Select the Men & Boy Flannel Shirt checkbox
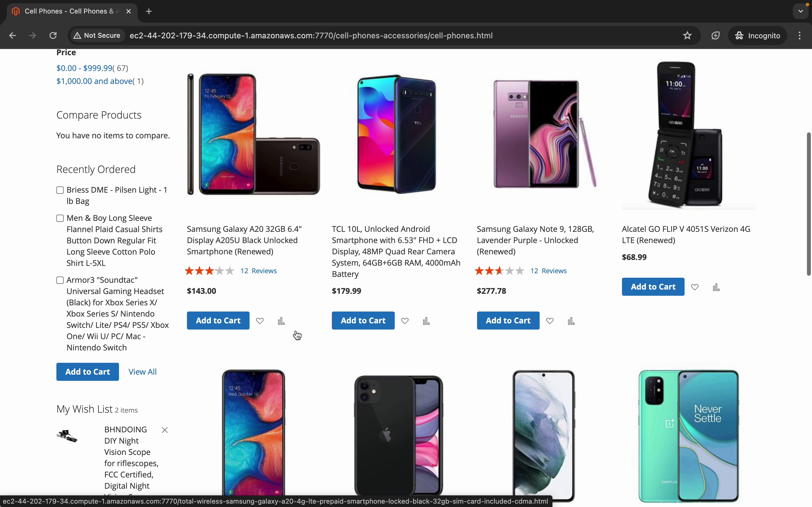 click(60, 218)
